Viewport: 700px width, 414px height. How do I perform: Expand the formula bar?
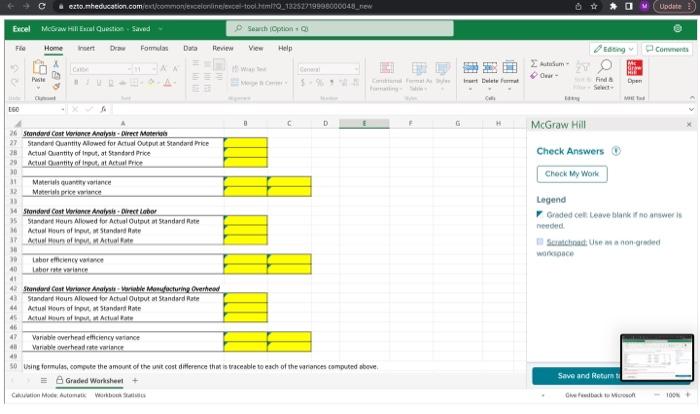point(691,109)
